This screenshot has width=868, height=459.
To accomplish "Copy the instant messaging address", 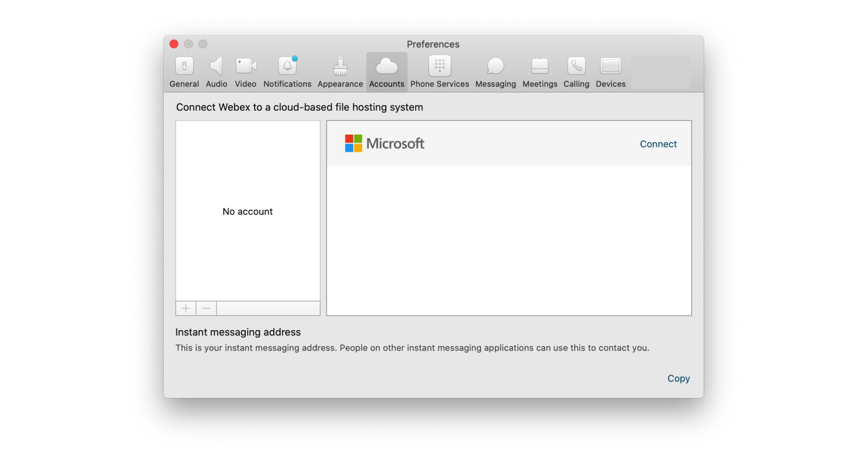I will [679, 379].
